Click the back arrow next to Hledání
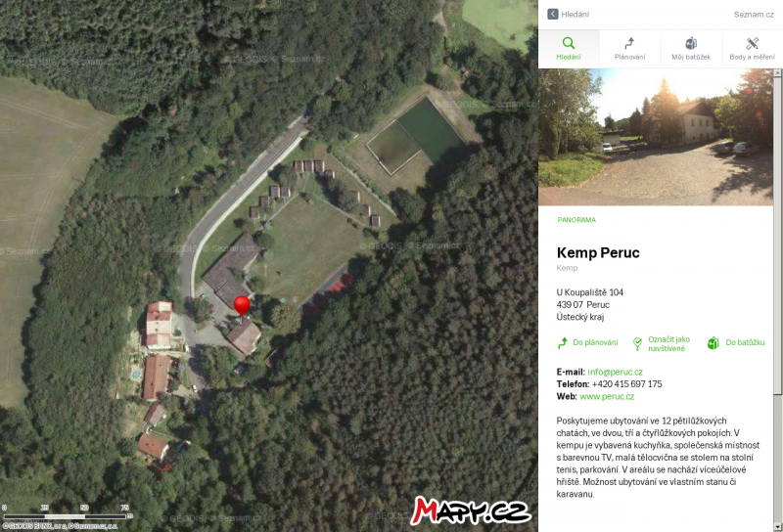 click(552, 14)
